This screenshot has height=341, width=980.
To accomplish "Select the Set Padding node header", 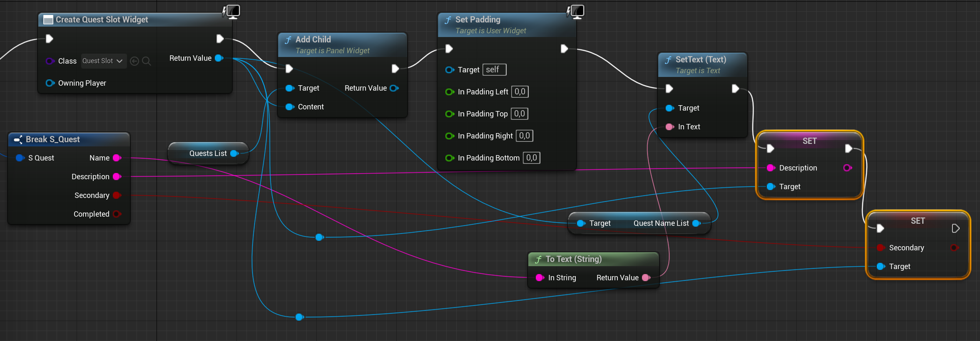I will [507, 25].
